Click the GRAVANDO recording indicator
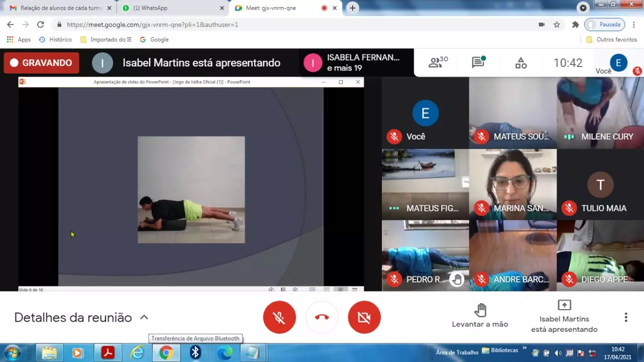Screen dimensions: 644x362 (41, 63)
